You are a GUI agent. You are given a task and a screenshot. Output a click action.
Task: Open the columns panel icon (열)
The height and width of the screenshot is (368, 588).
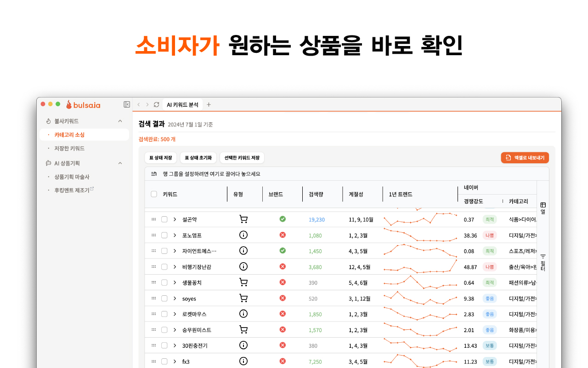pyautogui.click(x=543, y=208)
